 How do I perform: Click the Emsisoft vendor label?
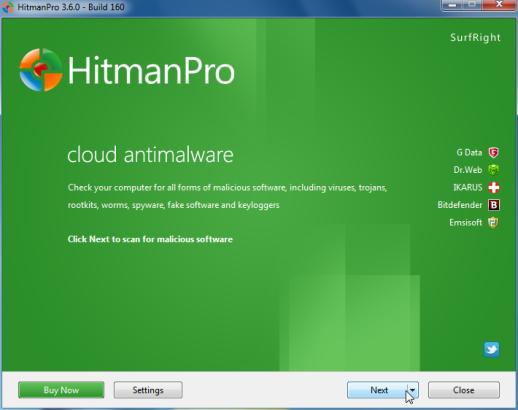tap(465, 222)
